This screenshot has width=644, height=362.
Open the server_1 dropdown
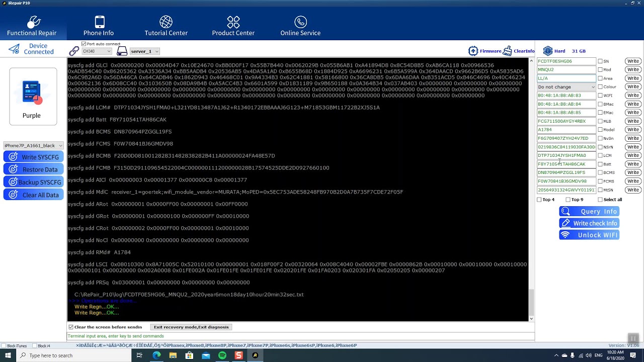pyautogui.click(x=144, y=51)
